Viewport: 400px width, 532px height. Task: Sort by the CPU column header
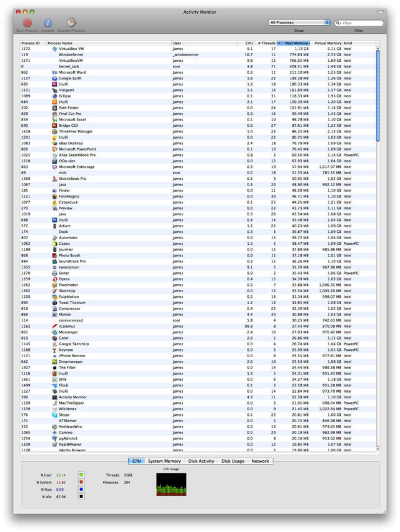[249, 43]
